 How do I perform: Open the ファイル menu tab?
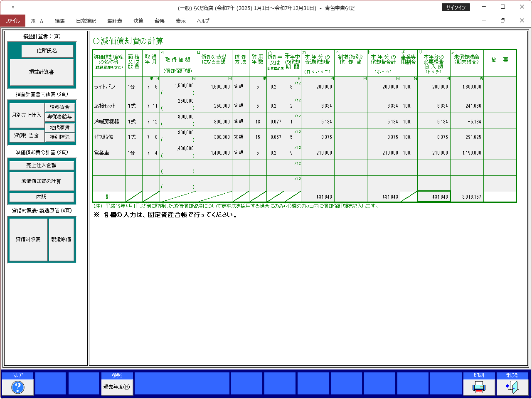coord(12,21)
